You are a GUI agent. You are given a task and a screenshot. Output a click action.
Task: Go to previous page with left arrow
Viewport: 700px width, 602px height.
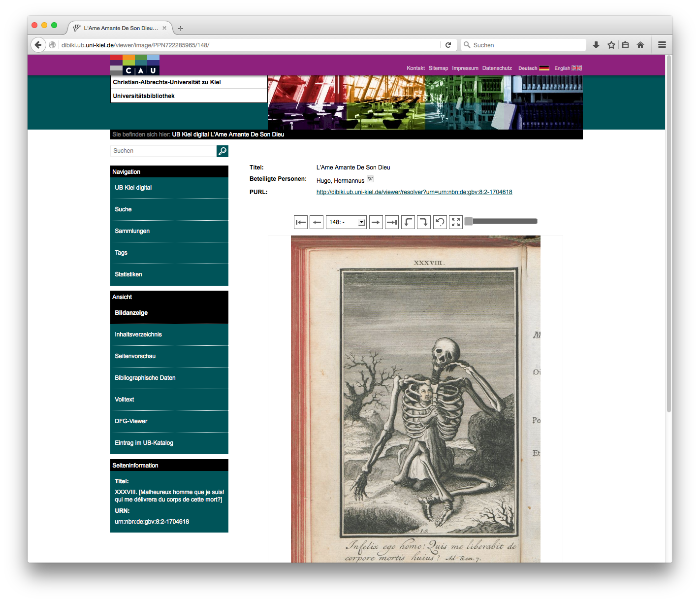(317, 222)
